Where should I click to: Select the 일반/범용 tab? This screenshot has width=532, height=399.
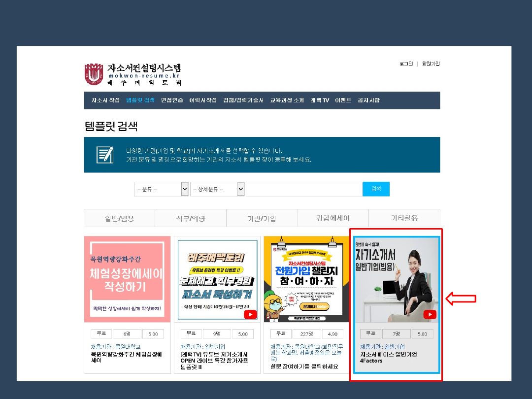tap(119, 218)
